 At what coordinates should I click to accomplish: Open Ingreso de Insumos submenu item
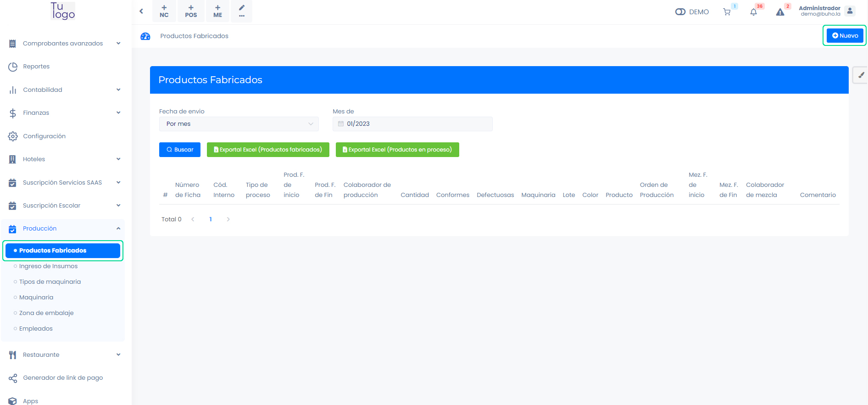[x=48, y=266]
